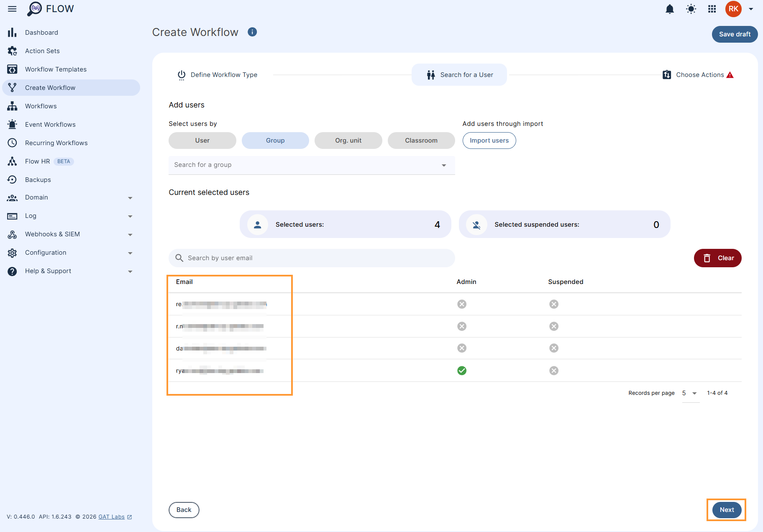763x532 pixels.
Task: Click the Back button
Action: pos(184,510)
